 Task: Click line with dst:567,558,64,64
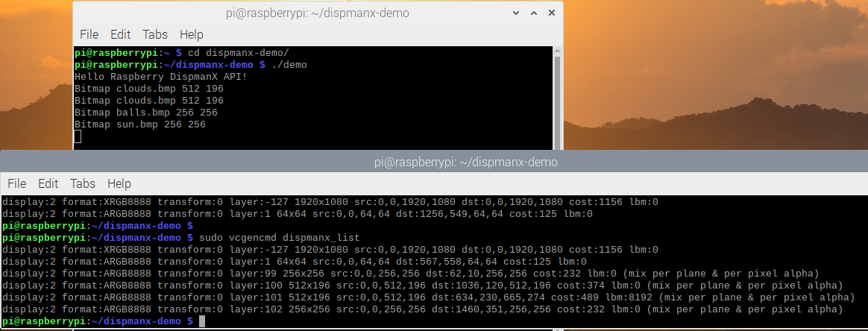tap(295, 261)
